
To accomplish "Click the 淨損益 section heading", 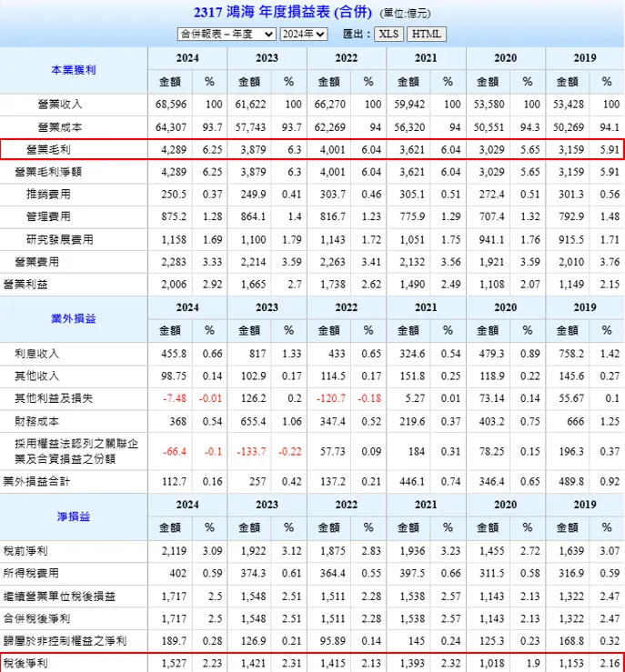I will coord(74,517).
